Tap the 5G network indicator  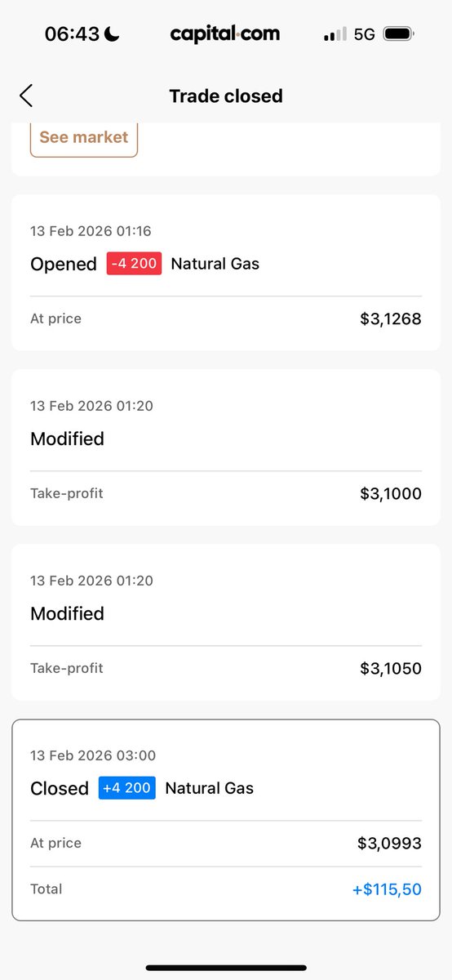click(x=365, y=34)
